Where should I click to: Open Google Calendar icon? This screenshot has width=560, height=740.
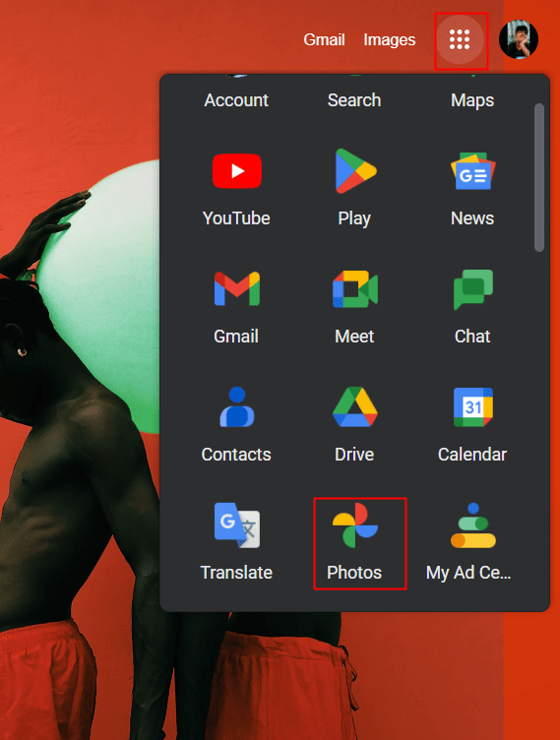tap(472, 406)
